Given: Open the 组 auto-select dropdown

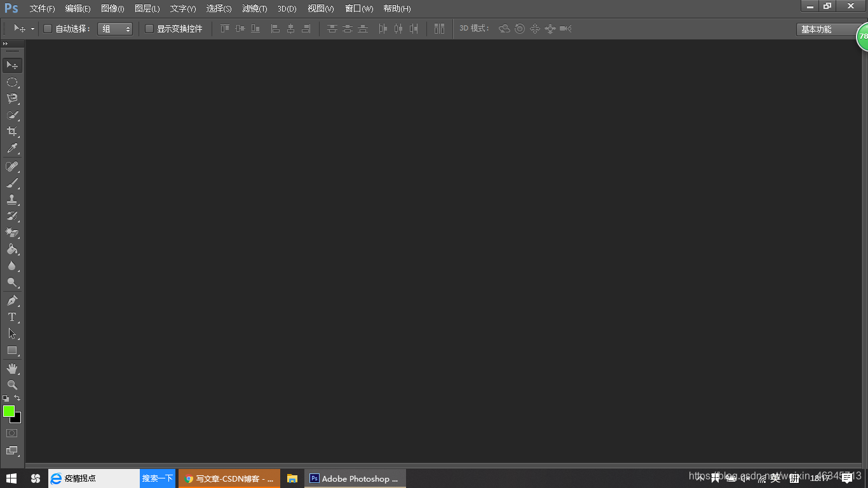Looking at the screenshot, I should (115, 29).
